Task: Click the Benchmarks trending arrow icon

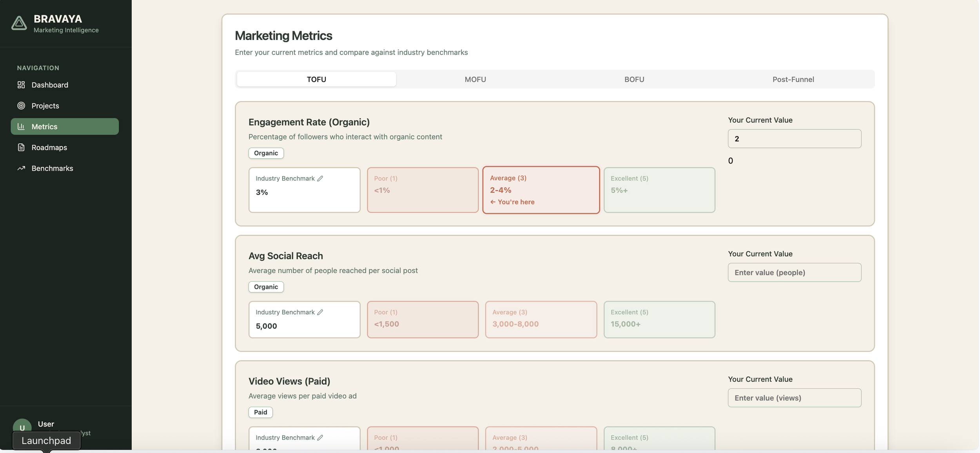Action: [21, 168]
